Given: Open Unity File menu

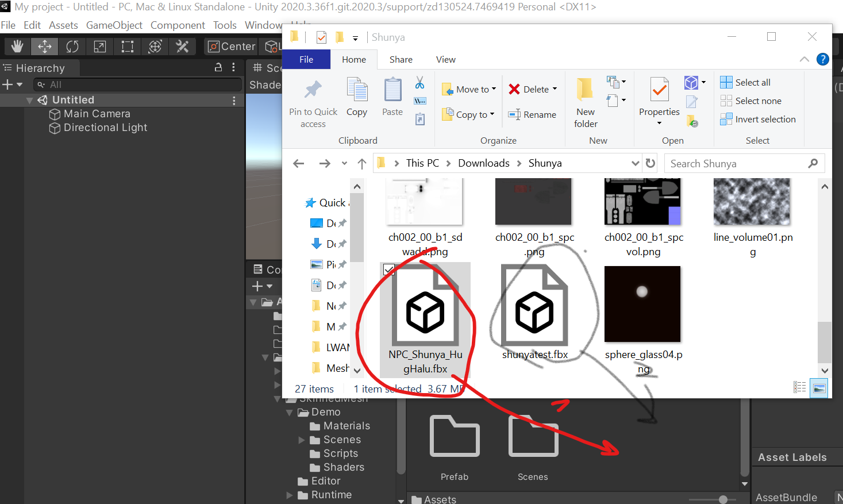Looking at the screenshot, I should pyautogui.click(x=8, y=25).
